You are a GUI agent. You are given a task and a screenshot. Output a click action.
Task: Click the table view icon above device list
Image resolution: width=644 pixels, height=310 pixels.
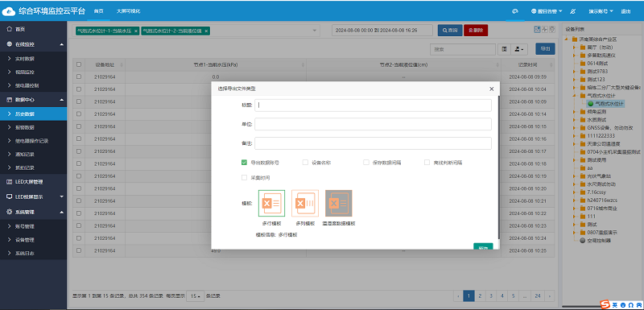point(537,29)
